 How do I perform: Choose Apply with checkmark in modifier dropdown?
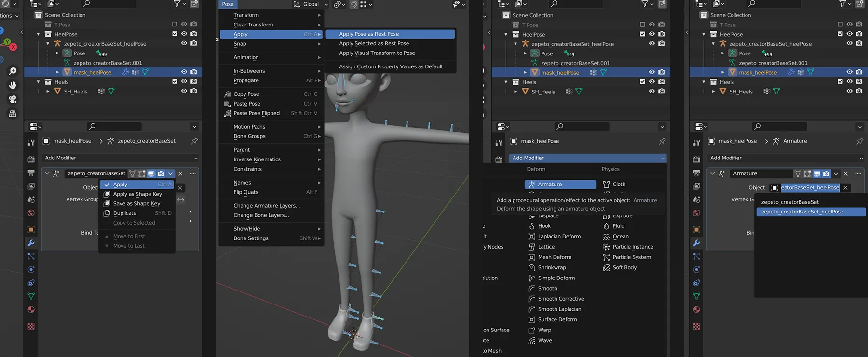(137, 185)
